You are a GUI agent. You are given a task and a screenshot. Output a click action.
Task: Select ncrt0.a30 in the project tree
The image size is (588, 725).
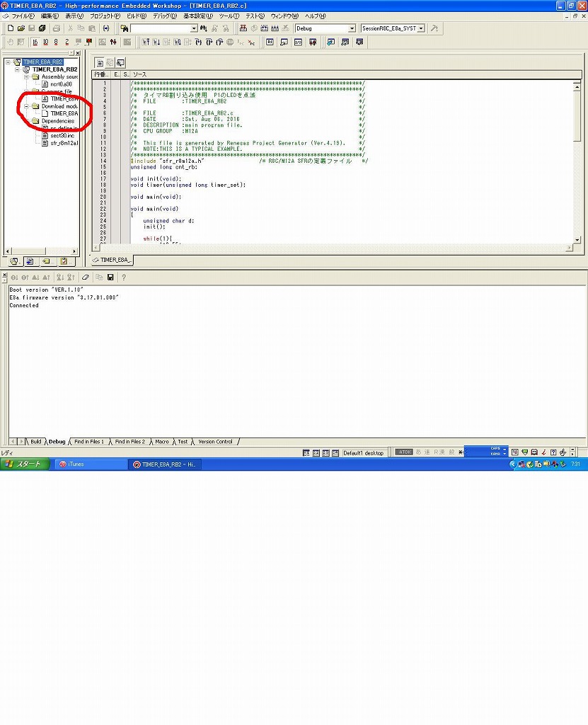[x=61, y=84]
